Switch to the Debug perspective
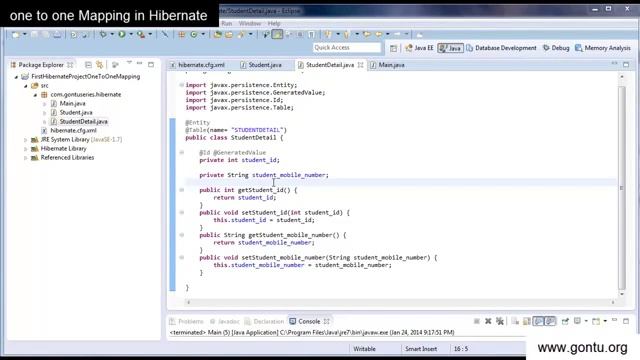 pyautogui.click(x=556, y=48)
